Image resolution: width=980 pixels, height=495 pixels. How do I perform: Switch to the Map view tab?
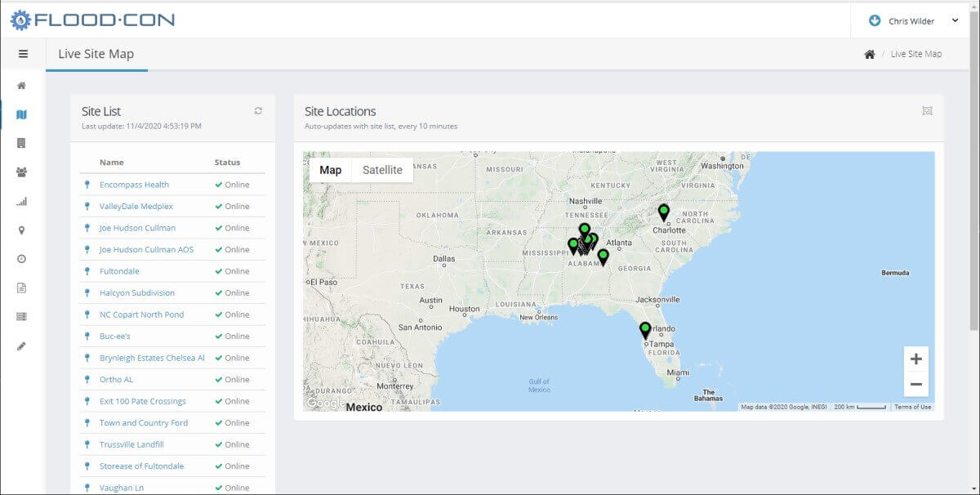click(331, 170)
